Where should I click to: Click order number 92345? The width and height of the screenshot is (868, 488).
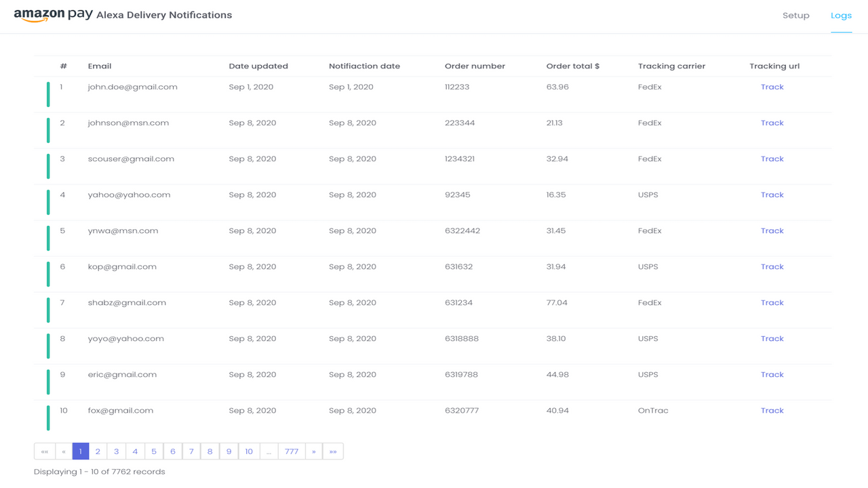pyautogui.click(x=457, y=195)
